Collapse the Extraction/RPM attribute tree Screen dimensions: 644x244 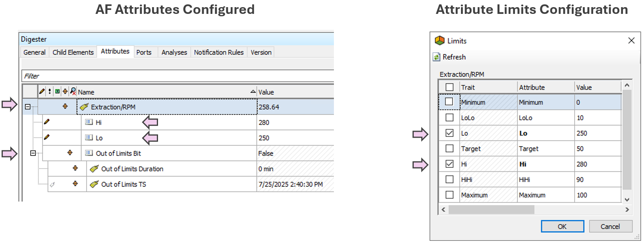click(28, 107)
